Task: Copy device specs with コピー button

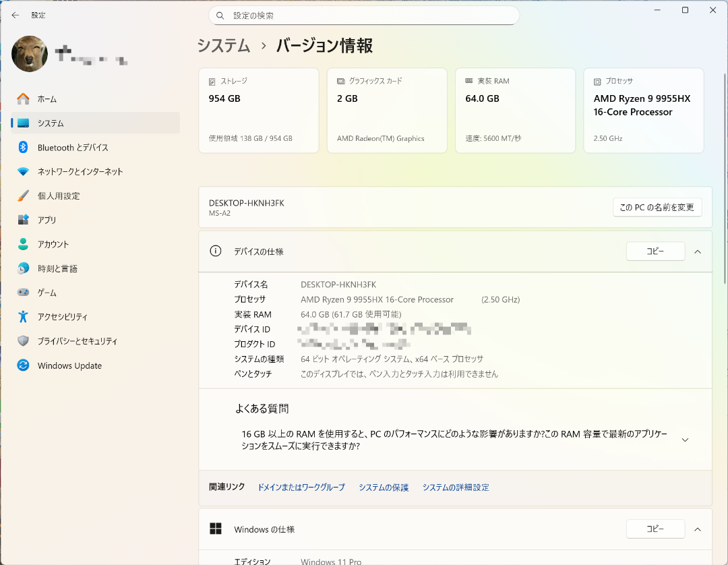Action: tap(655, 251)
